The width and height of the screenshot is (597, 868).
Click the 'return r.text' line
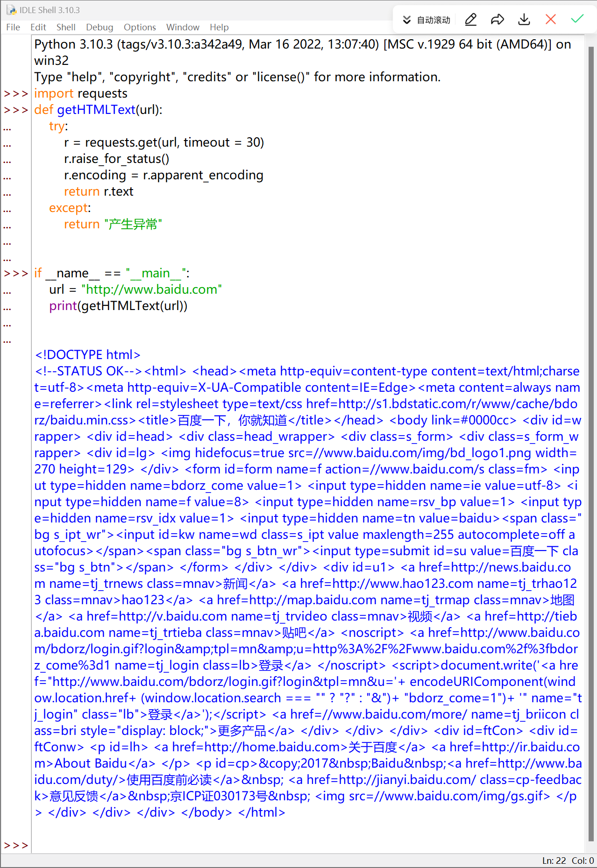tap(99, 191)
